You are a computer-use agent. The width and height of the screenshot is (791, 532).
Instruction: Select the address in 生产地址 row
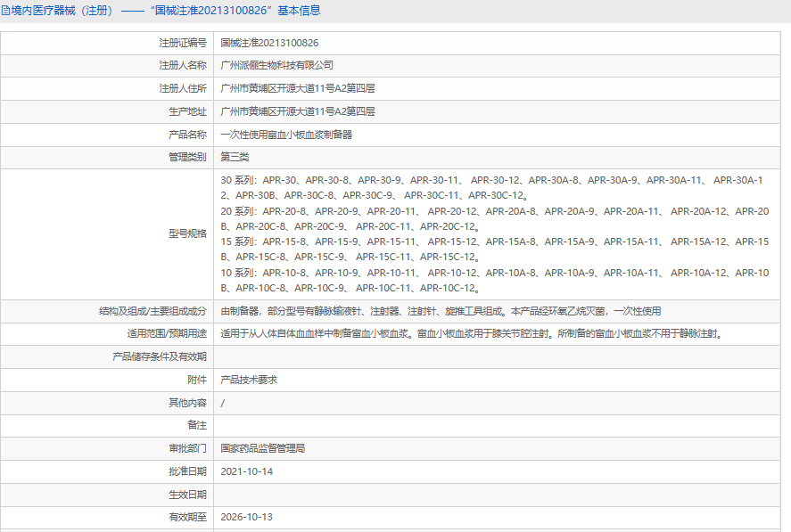(x=298, y=112)
